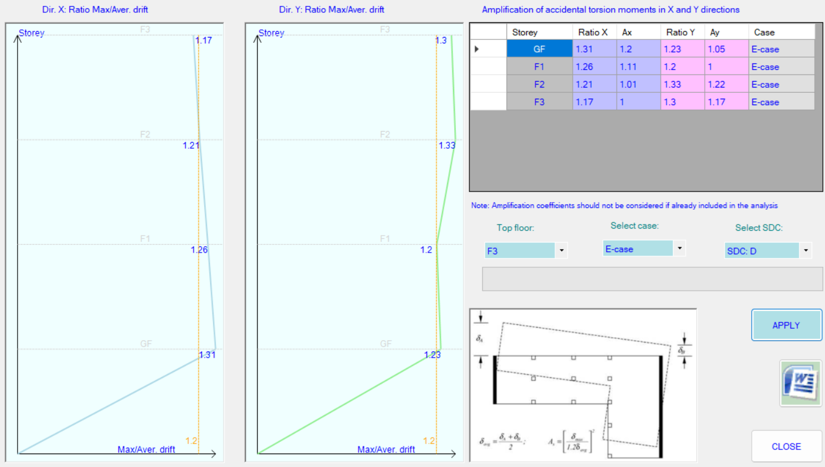Click Ratio X value 1.26 in F1 row

(595, 67)
